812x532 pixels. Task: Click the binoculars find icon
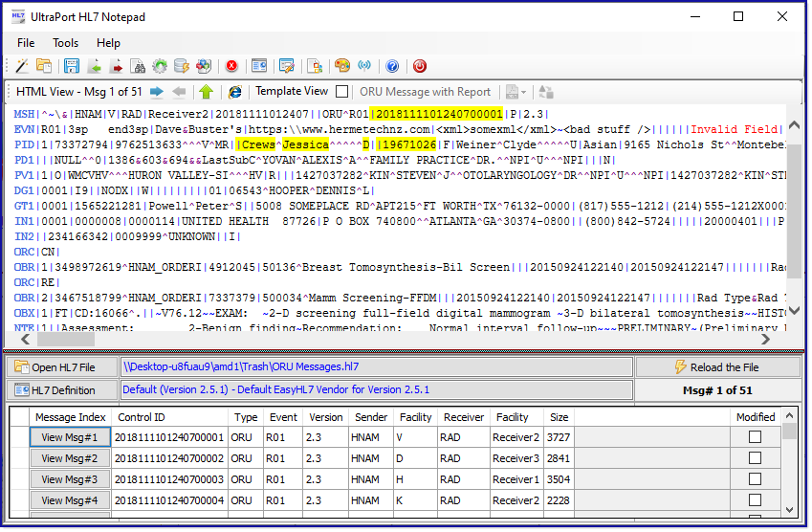click(x=138, y=66)
